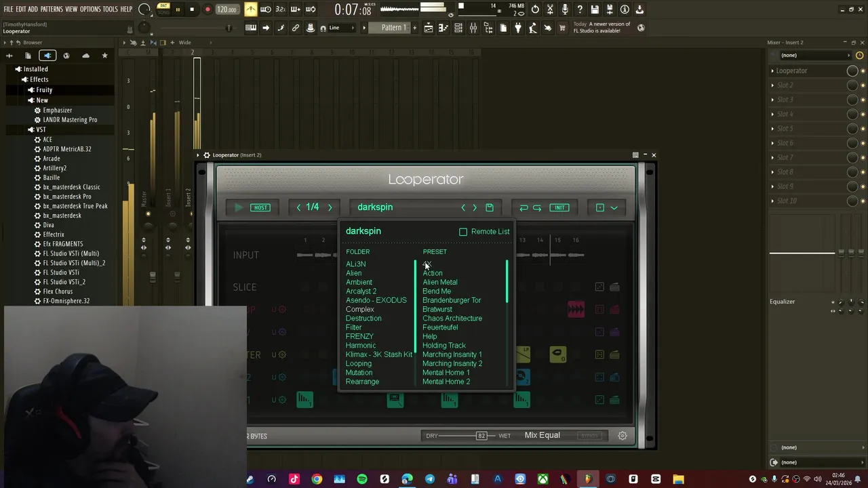Toggle the BYPASS button in Looperator
Screen dimensions: 868x488
click(x=589, y=436)
